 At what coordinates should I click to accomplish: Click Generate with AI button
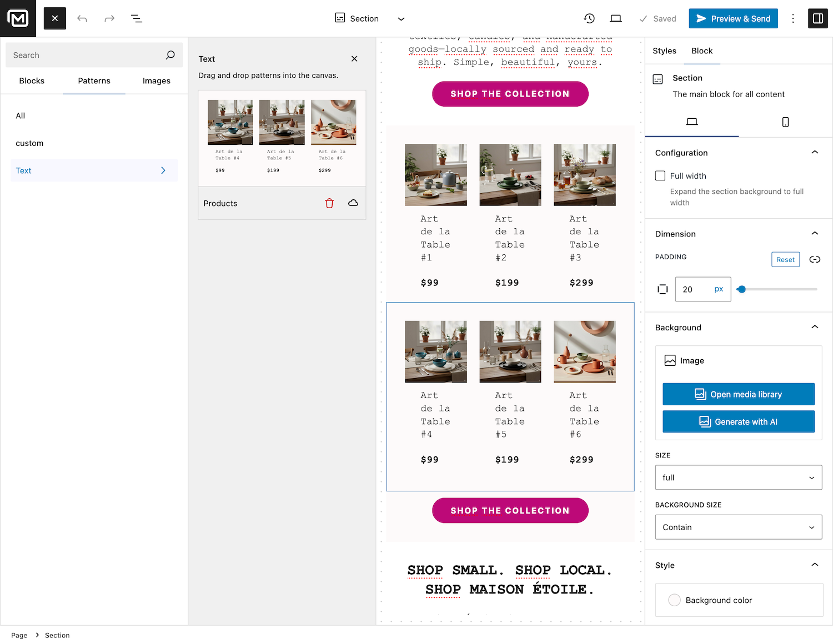[738, 422]
